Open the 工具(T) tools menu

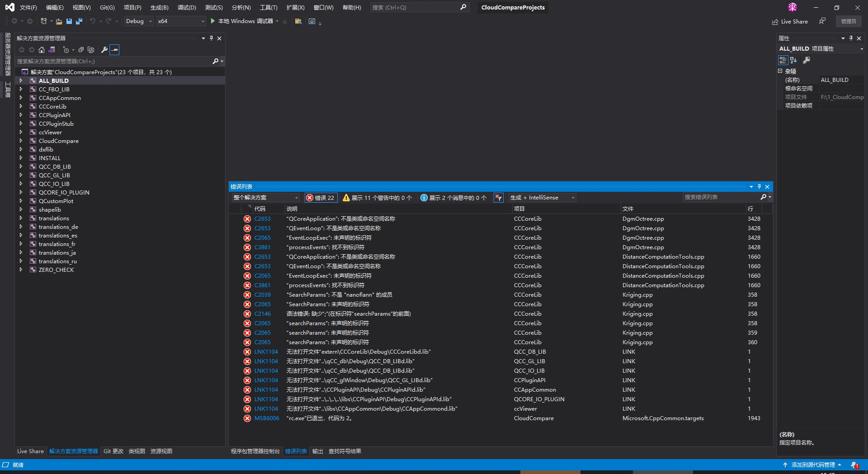point(269,8)
